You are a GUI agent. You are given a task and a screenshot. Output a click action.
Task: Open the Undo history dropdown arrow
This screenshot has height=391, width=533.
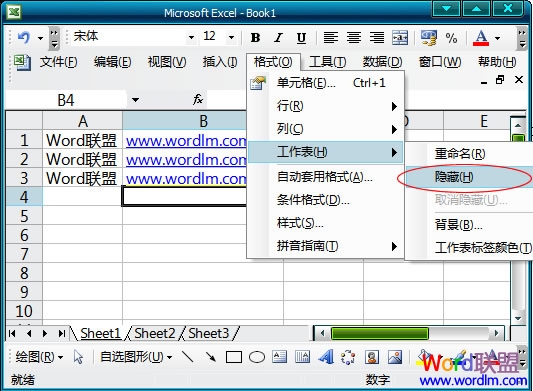point(40,38)
